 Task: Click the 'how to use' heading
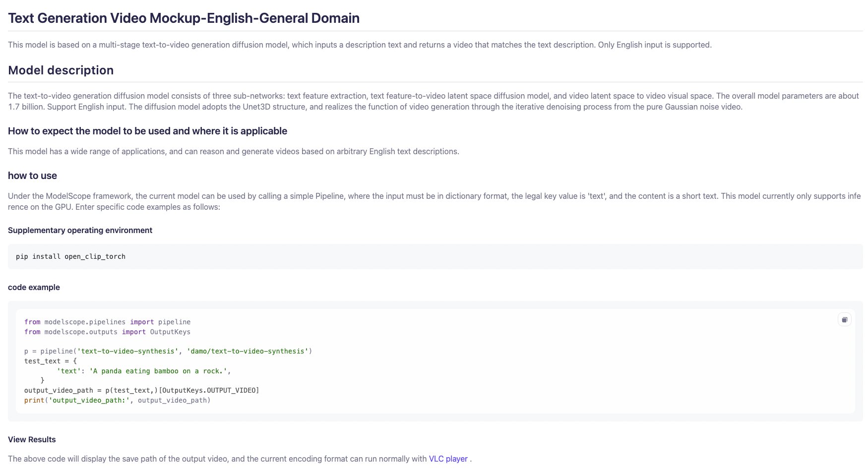(x=32, y=176)
